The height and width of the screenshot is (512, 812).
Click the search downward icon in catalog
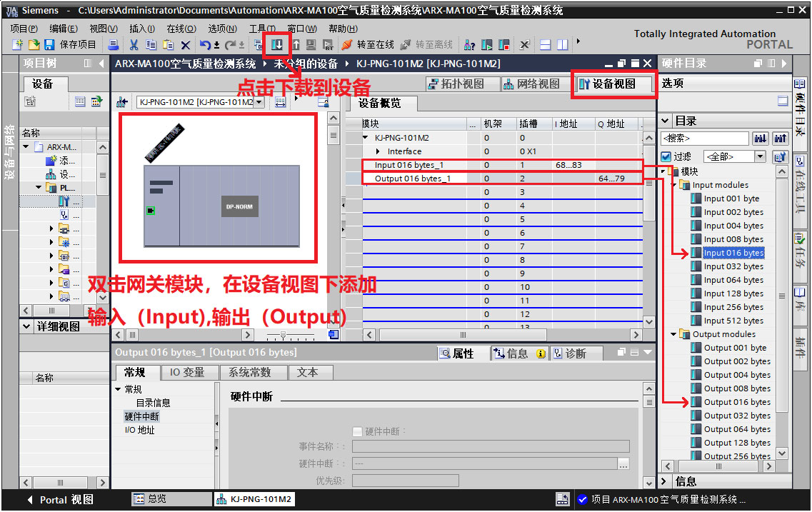[761, 139]
